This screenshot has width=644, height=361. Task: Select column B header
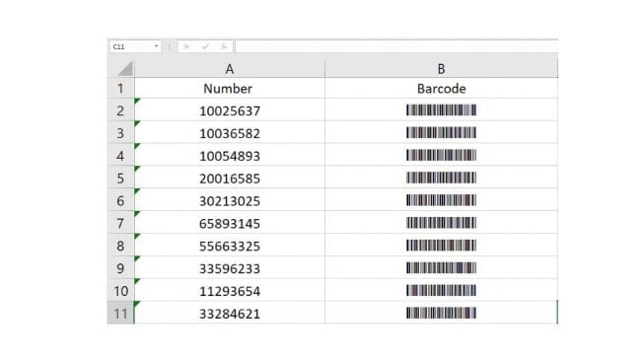tap(441, 69)
